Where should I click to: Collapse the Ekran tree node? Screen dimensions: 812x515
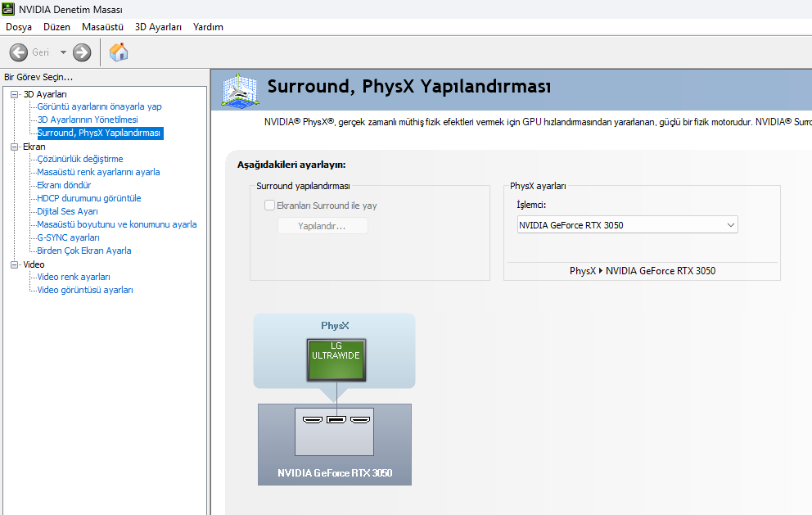click(x=15, y=147)
